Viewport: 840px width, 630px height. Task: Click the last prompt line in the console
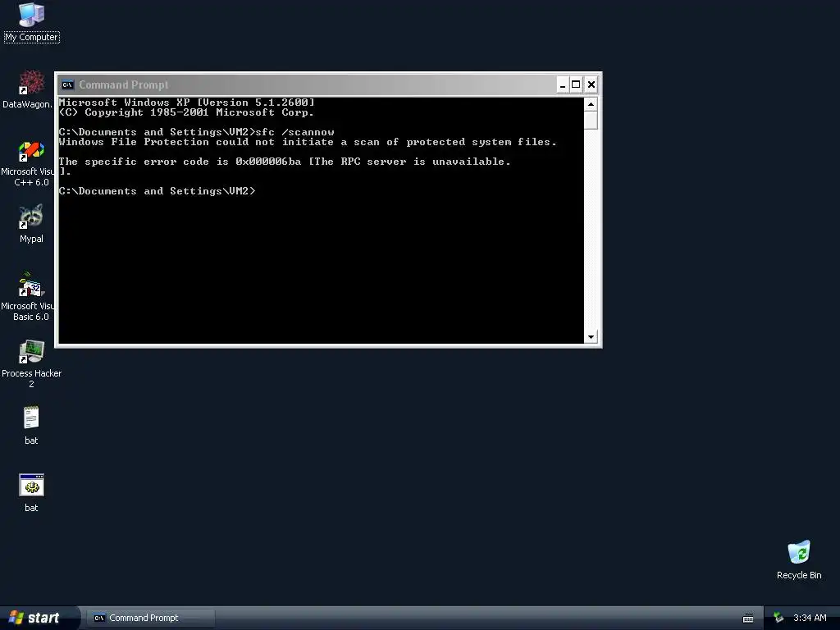(157, 191)
